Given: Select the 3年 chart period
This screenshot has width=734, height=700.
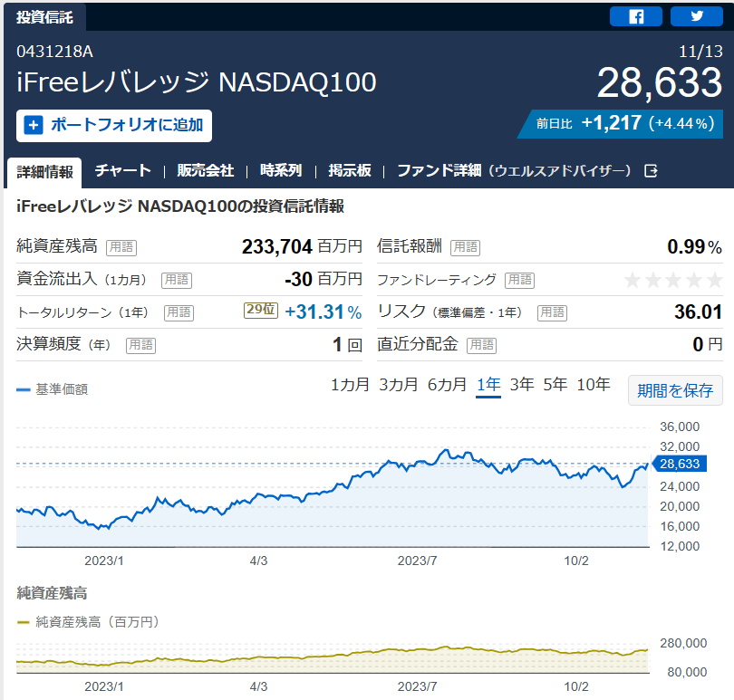Looking at the screenshot, I should coord(522,385).
